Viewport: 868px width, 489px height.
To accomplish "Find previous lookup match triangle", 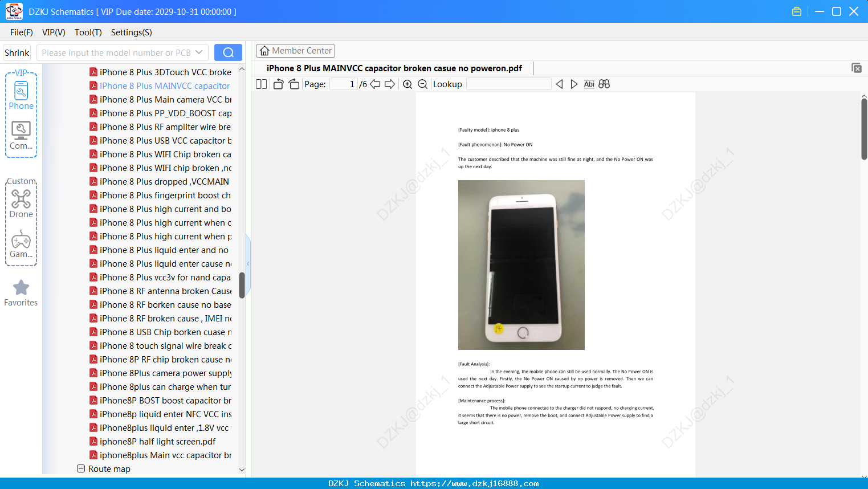I will pos(559,84).
